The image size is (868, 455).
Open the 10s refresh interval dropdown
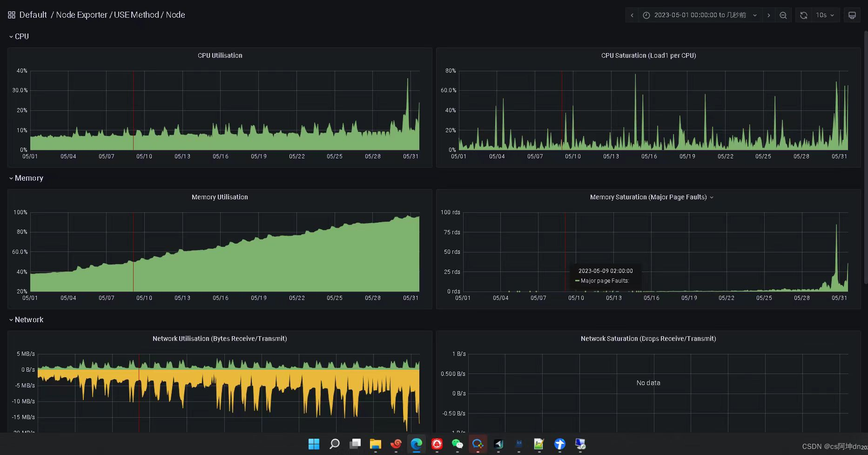pyautogui.click(x=825, y=15)
